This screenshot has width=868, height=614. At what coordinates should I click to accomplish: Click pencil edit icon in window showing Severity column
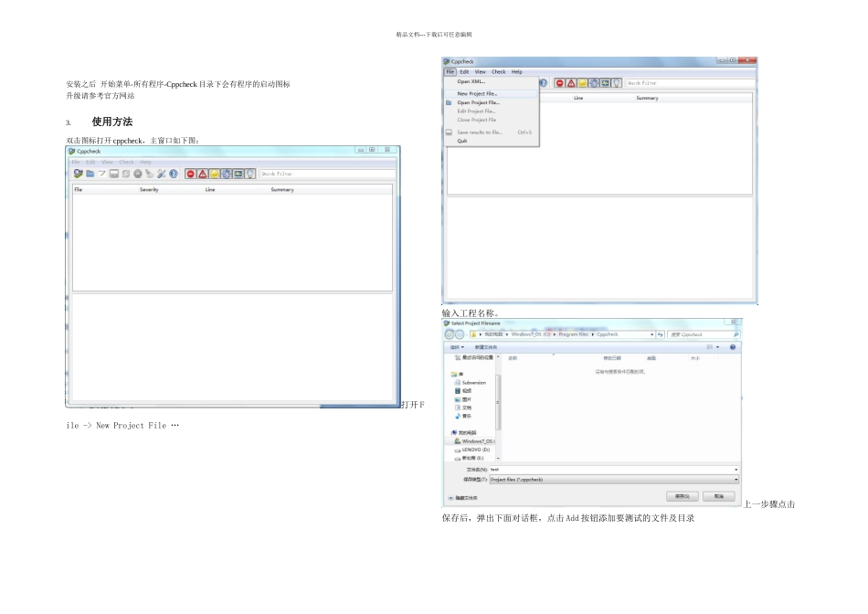(x=101, y=174)
